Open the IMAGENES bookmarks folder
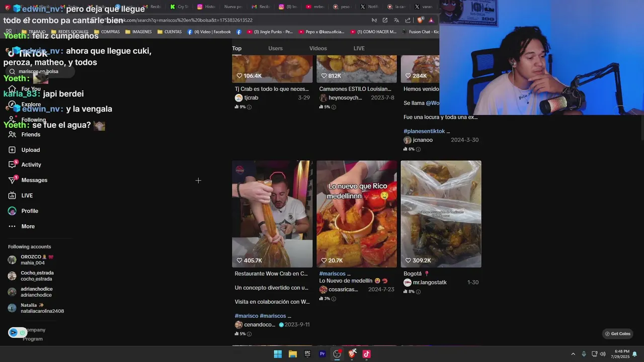 [x=138, y=32]
